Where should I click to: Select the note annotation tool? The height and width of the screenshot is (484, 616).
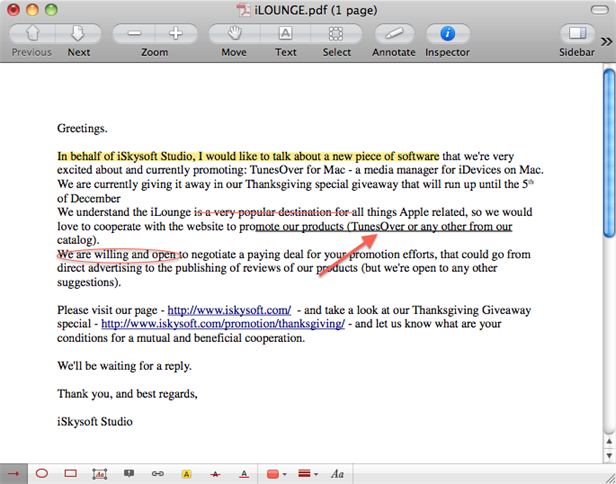[x=129, y=474]
